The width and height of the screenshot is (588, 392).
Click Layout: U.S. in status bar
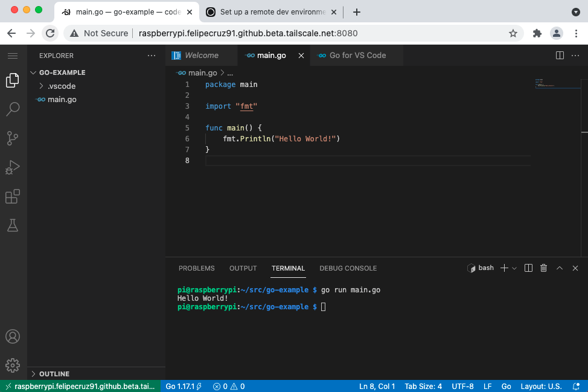(x=541, y=387)
